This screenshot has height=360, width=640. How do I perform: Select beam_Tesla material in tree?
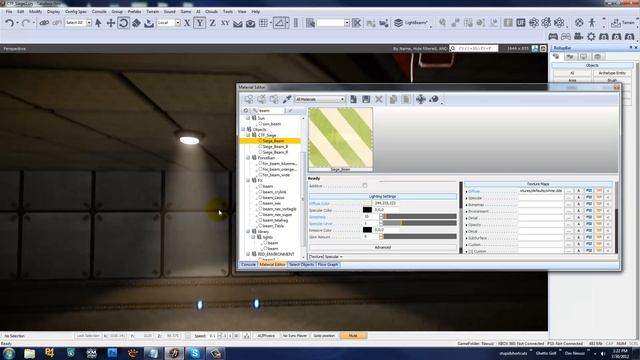point(273,226)
